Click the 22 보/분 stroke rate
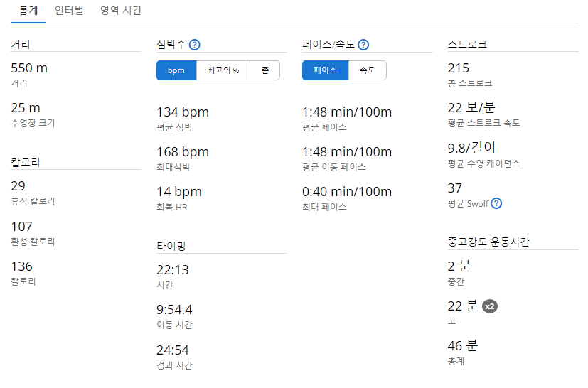Viewport: 588px width, 388px height. 471,108
